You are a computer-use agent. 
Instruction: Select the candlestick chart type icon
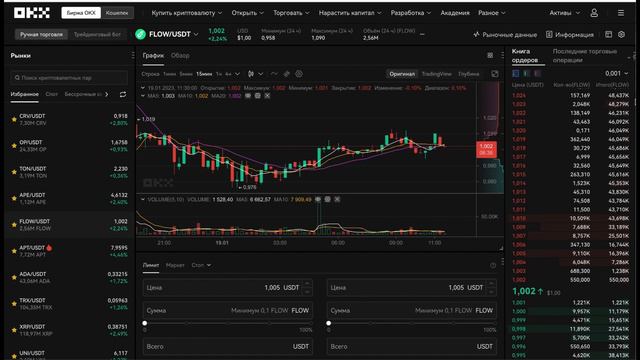point(251,74)
